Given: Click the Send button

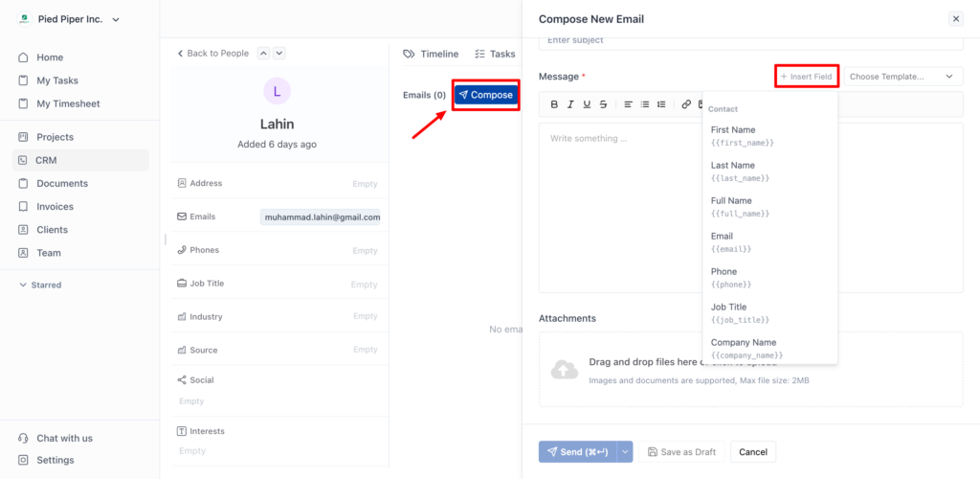Looking at the screenshot, I should click(x=577, y=451).
